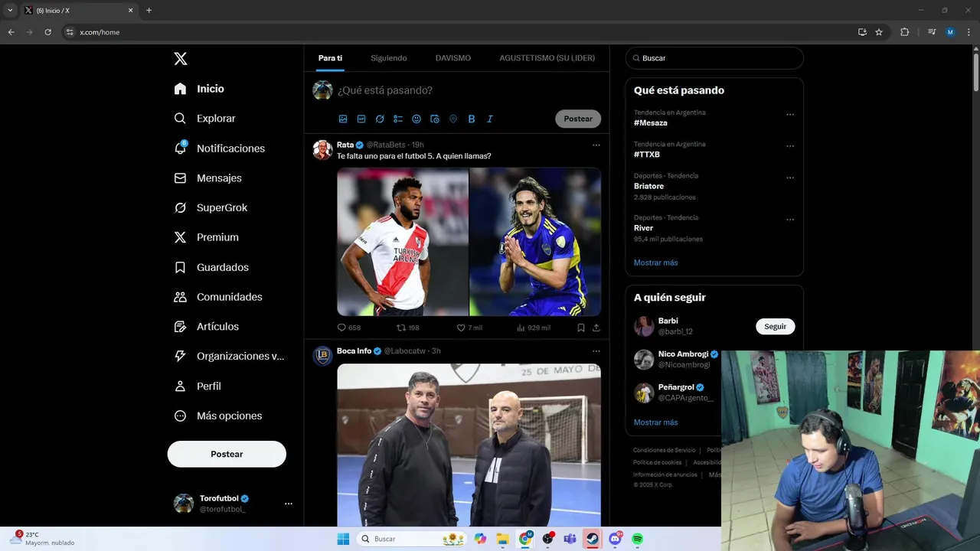Image resolution: width=980 pixels, height=551 pixels.
Task: Open SuperGrok in the sidebar
Action: (x=211, y=207)
